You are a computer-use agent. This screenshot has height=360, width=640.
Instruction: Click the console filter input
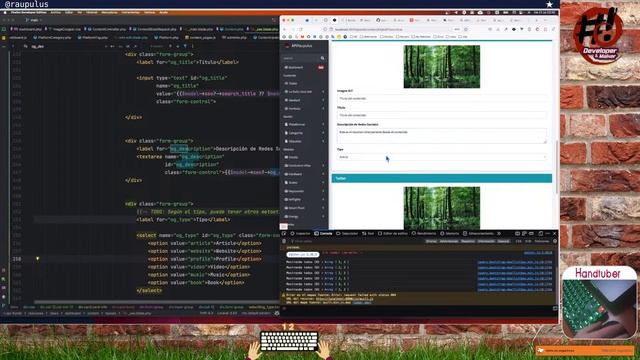[355, 241]
